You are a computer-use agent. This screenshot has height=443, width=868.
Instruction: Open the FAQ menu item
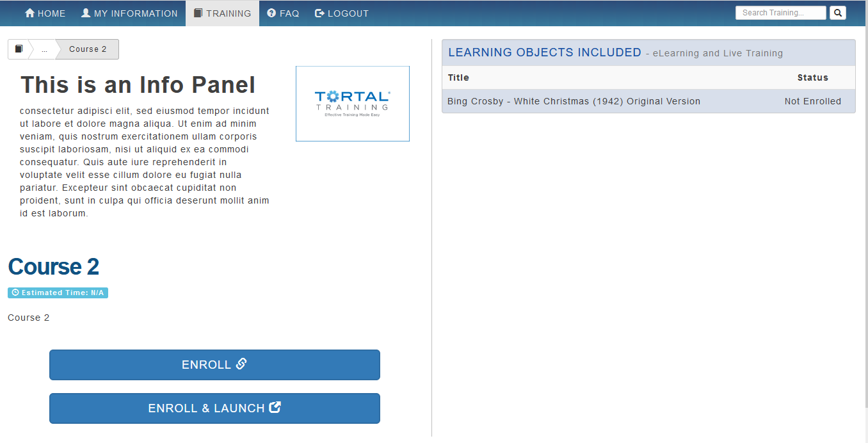click(283, 13)
